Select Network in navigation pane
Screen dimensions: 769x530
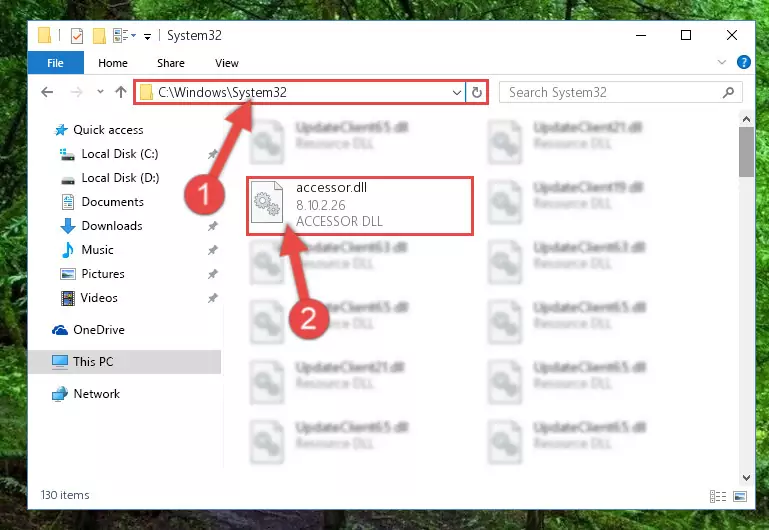pyautogui.click(x=96, y=394)
